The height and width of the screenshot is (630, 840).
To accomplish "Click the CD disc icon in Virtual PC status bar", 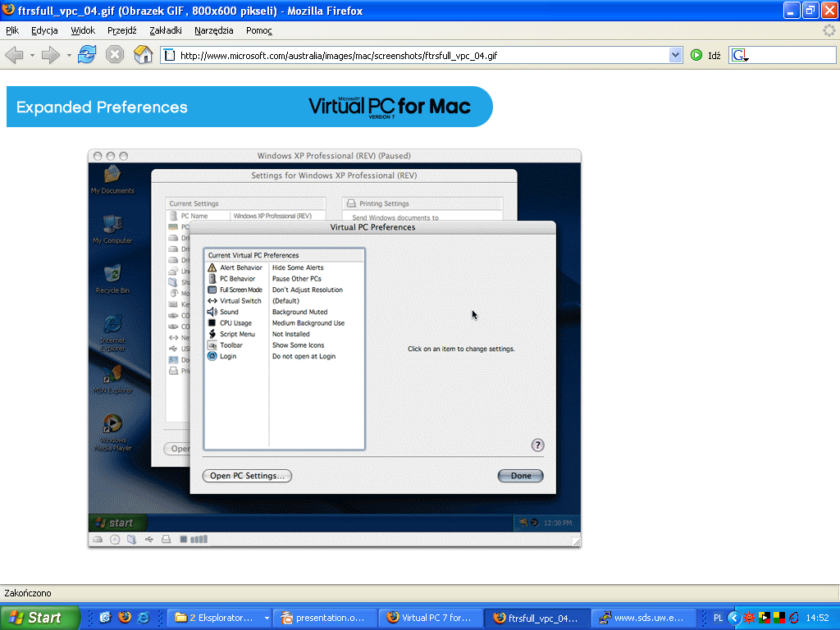I will [115, 540].
